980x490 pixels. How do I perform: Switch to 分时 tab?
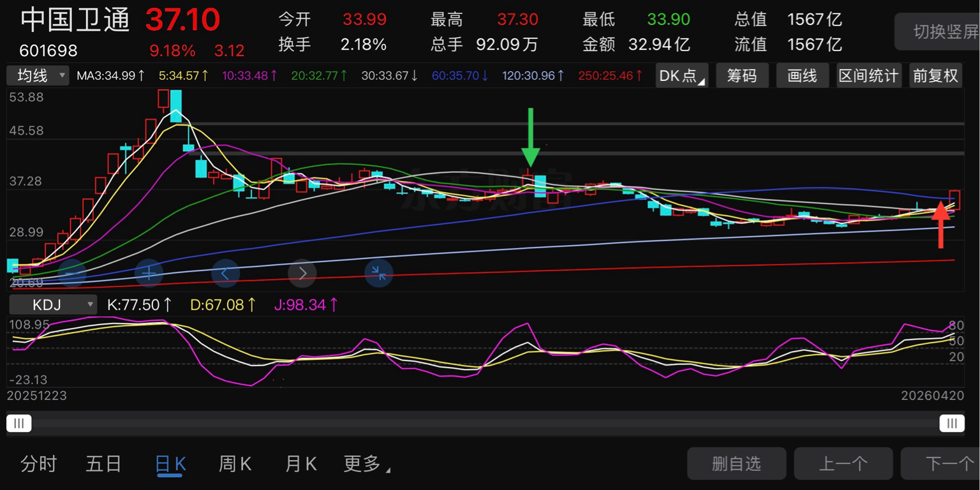pos(38,464)
